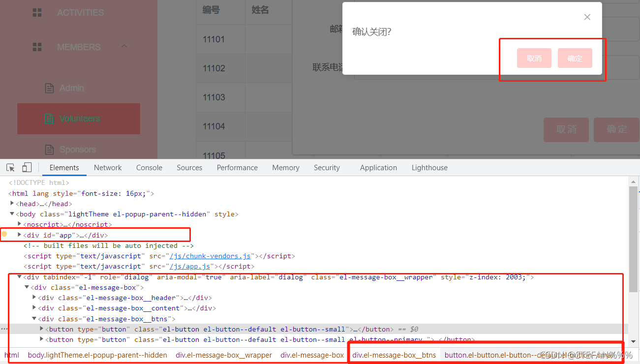Click 确定 in the 确认关闭 message box
This screenshot has height=364, width=640.
coord(575,58)
